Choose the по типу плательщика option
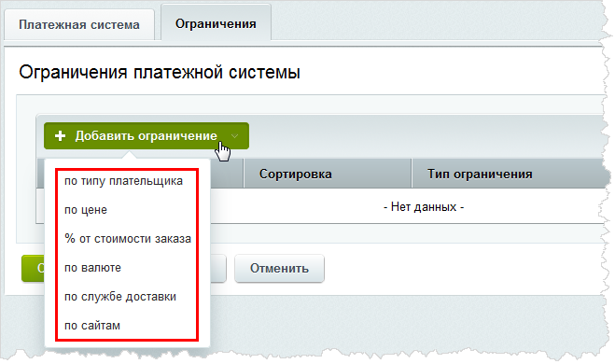 (x=123, y=181)
